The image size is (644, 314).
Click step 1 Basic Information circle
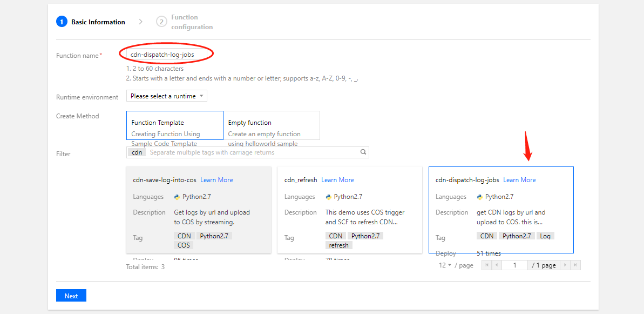(x=62, y=22)
